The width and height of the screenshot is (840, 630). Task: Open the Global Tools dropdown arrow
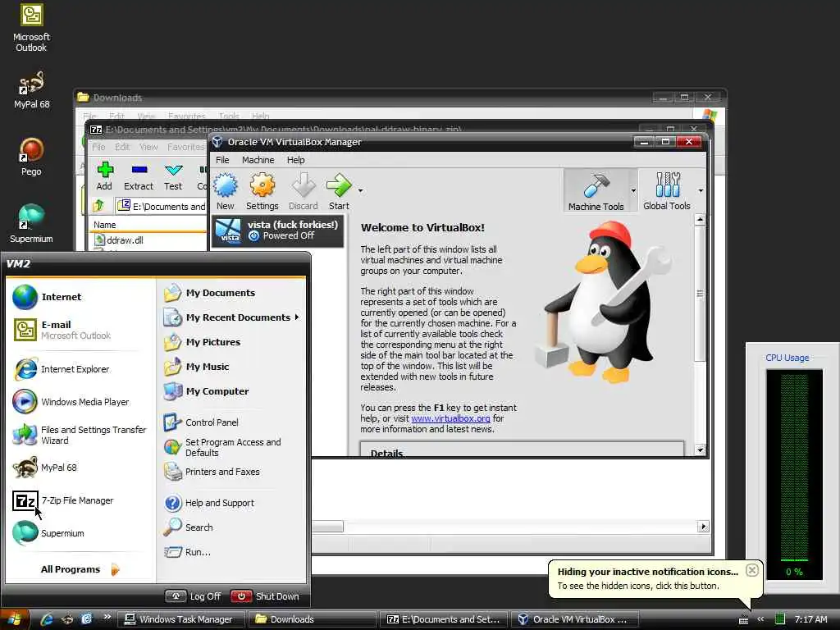coord(701,190)
